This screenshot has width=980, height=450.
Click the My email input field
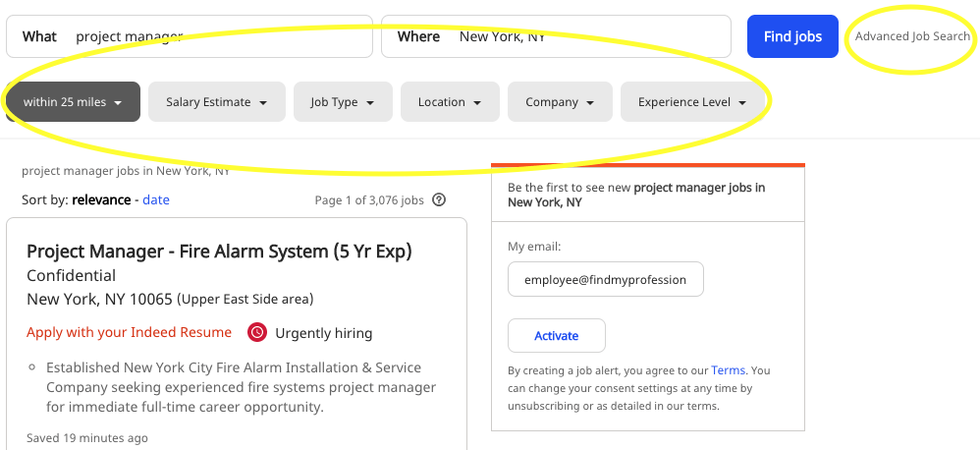coord(606,279)
